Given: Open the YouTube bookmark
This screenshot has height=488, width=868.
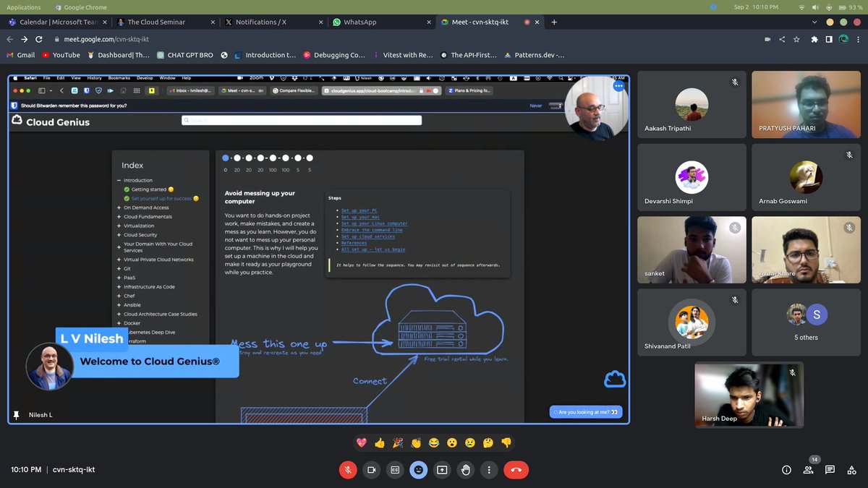Looking at the screenshot, I should point(61,55).
